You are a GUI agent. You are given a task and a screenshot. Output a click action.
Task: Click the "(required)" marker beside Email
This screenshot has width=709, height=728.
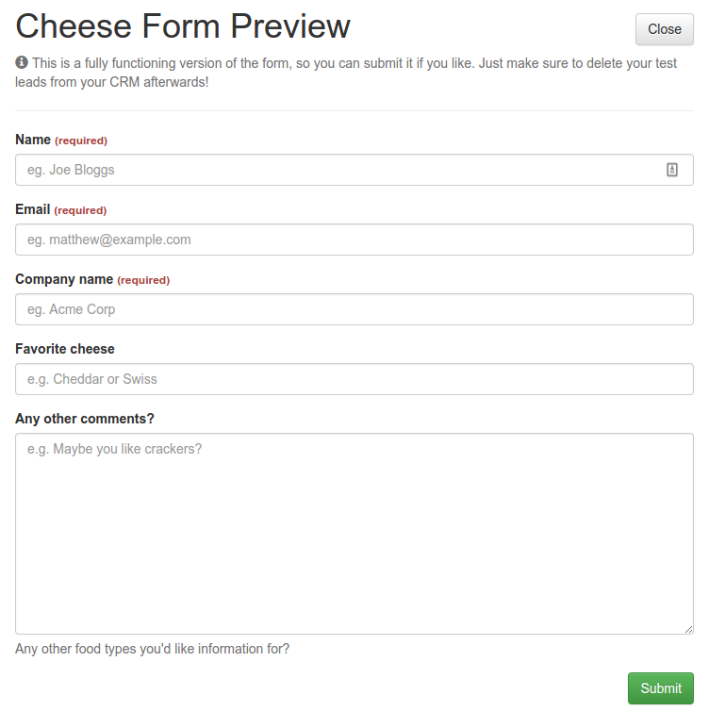click(x=80, y=210)
